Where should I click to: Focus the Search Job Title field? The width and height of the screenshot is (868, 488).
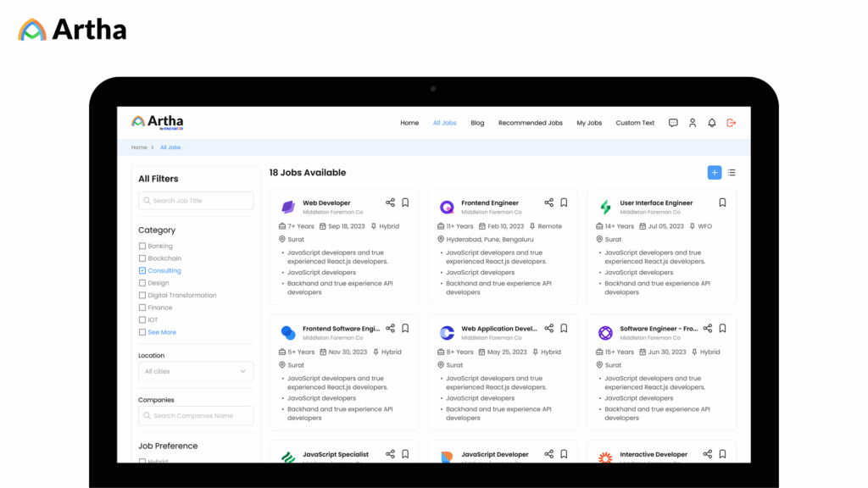pos(196,201)
